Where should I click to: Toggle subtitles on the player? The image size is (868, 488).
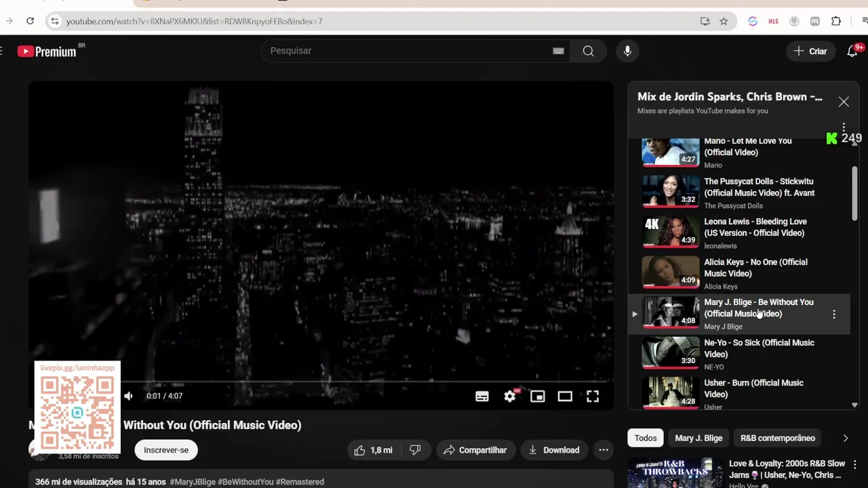(482, 396)
